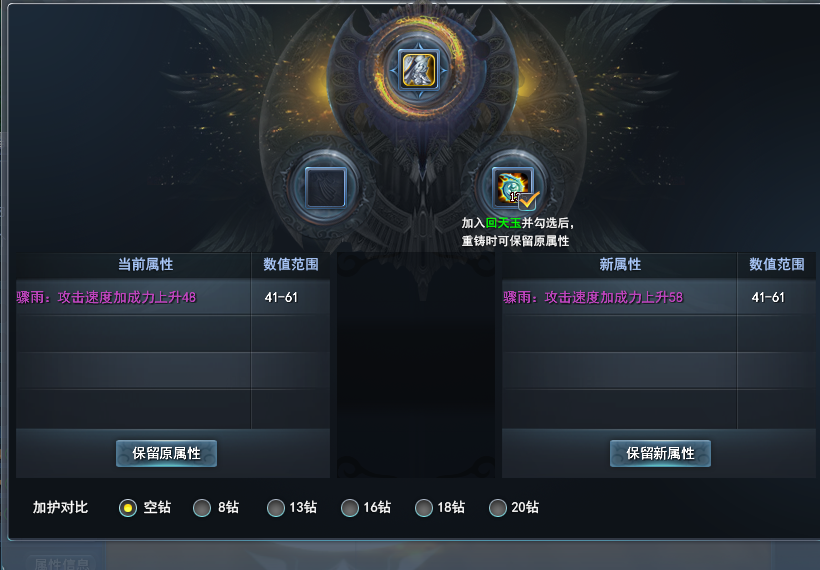The width and height of the screenshot is (820, 570).
Task: Click the 当前属性 column header
Action: pyautogui.click(x=145, y=264)
